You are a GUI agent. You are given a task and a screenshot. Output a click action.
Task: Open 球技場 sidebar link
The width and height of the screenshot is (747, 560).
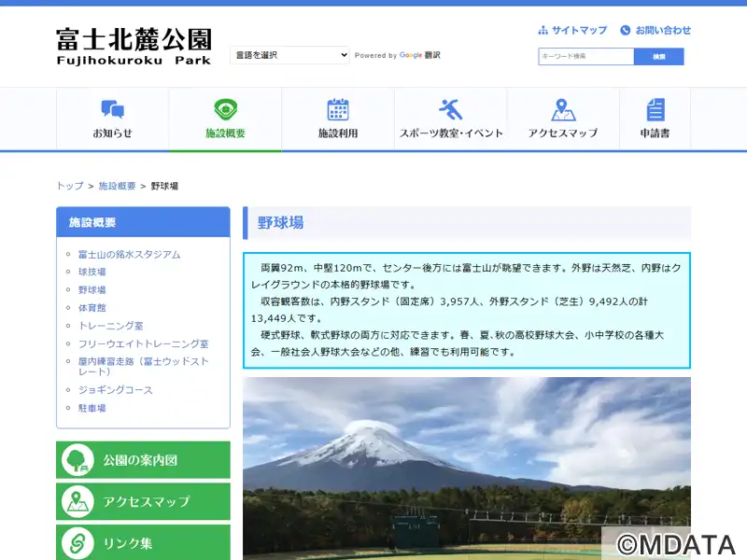coord(92,272)
